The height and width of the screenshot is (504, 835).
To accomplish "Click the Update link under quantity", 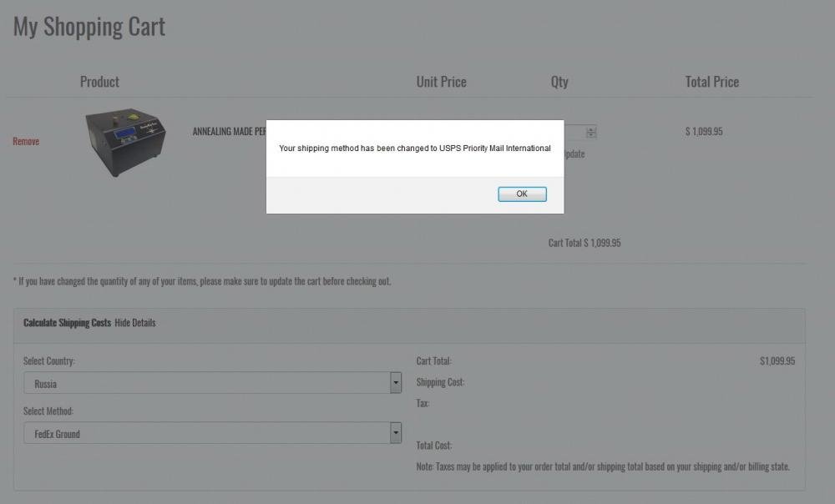I will [574, 154].
